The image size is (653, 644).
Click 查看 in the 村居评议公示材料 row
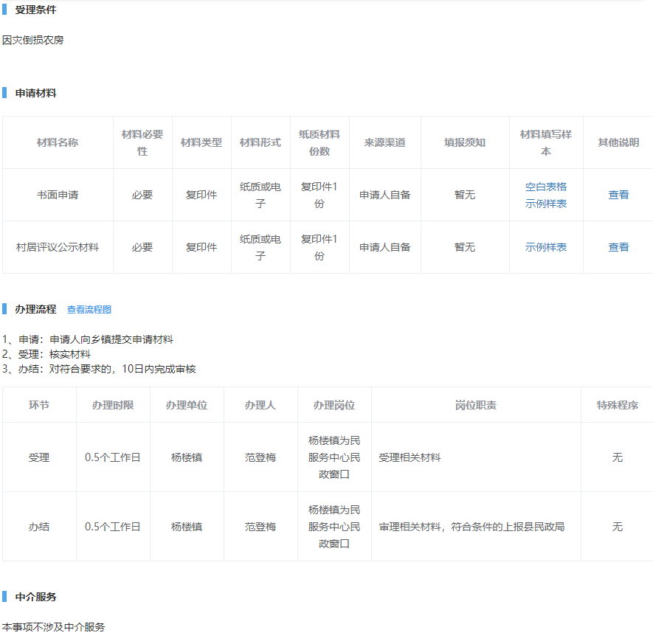(x=618, y=247)
